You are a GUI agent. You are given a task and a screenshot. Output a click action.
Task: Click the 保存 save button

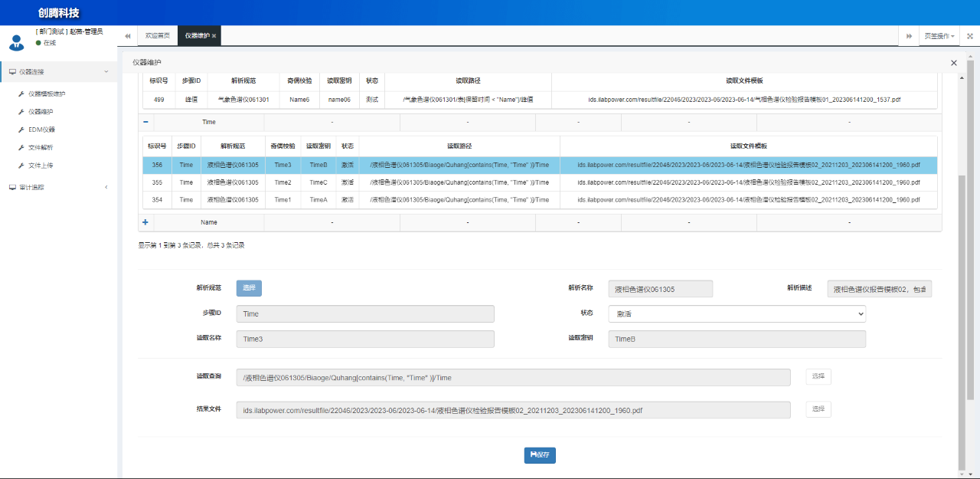click(x=540, y=455)
